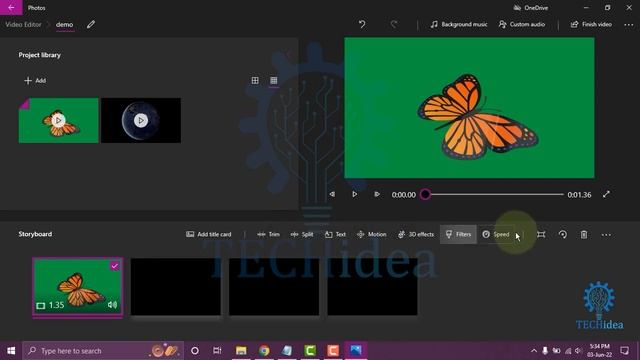This screenshot has height=360, width=640.
Task: Step back one frame
Action: (332, 194)
